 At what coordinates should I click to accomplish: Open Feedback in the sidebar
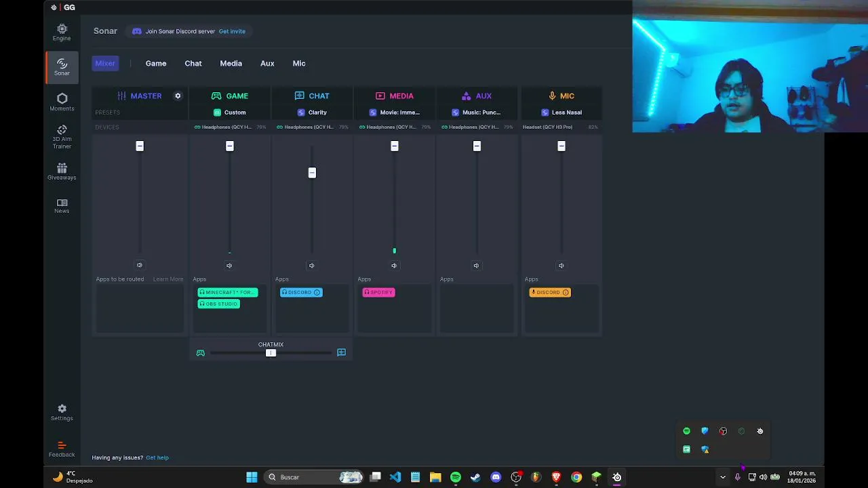click(62, 449)
